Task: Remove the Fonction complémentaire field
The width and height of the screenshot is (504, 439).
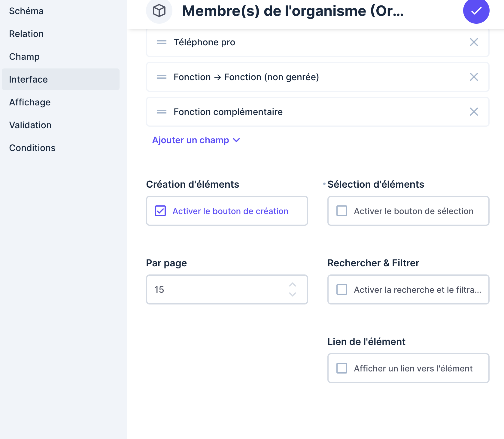Action: coord(474,112)
